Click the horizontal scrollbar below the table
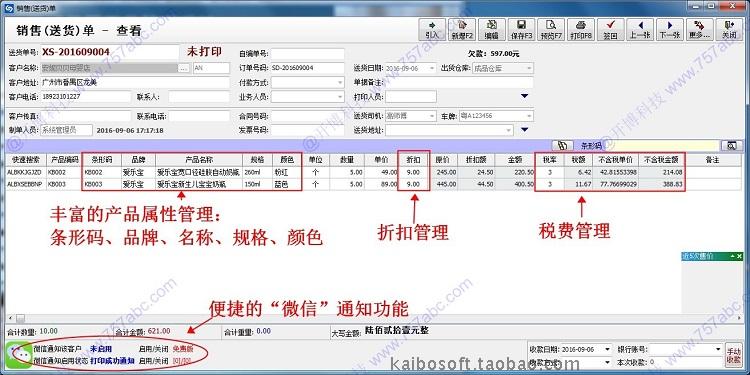Image resolution: width=750 pixels, height=375 pixels. coord(374,318)
